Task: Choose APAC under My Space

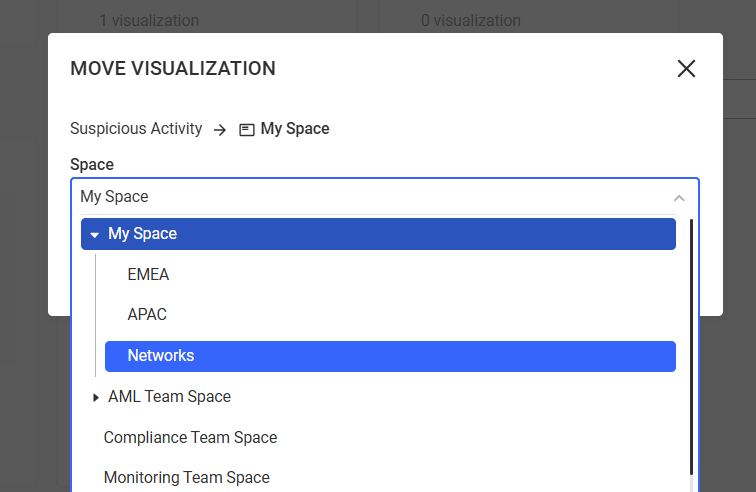Action: [147, 314]
